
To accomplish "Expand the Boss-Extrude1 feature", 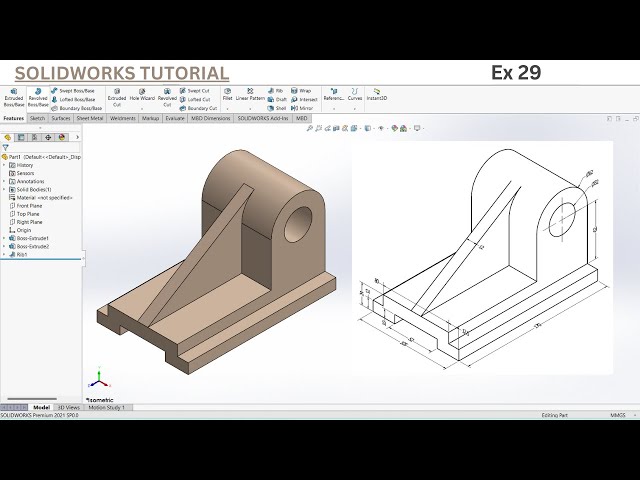I will (x=4, y=238).
